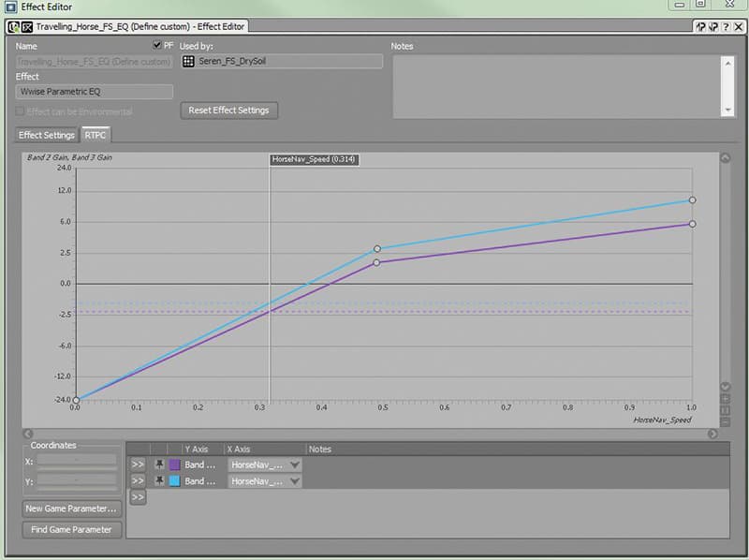Open the X Axis dropdown for the purple Band row
749x560 pixels.
coord(265,464)
